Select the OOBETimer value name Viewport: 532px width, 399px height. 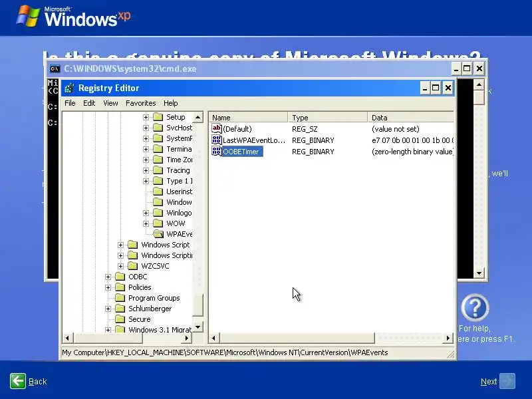(241, 152)
